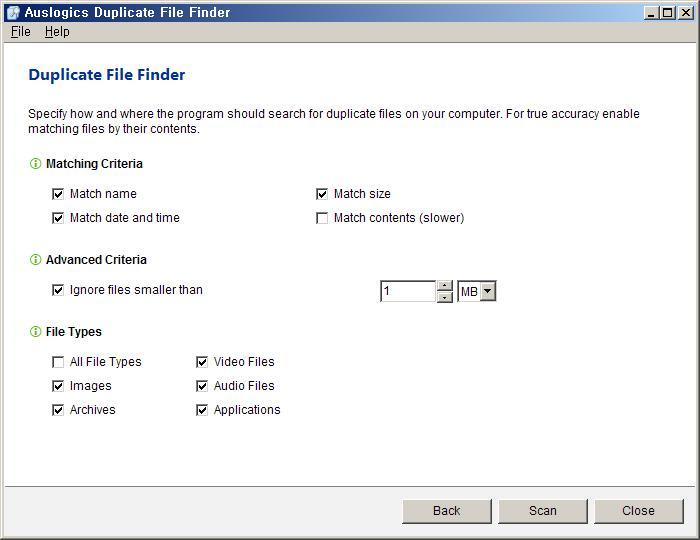Screen dimensions: 700x540
Task: Disable Ignore files smaller than
Action: click(x=58, y=290)
